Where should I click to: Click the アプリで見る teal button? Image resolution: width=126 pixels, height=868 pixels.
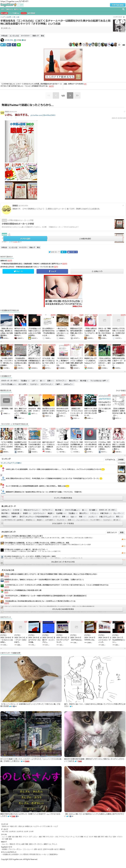(x=25, y=239)
